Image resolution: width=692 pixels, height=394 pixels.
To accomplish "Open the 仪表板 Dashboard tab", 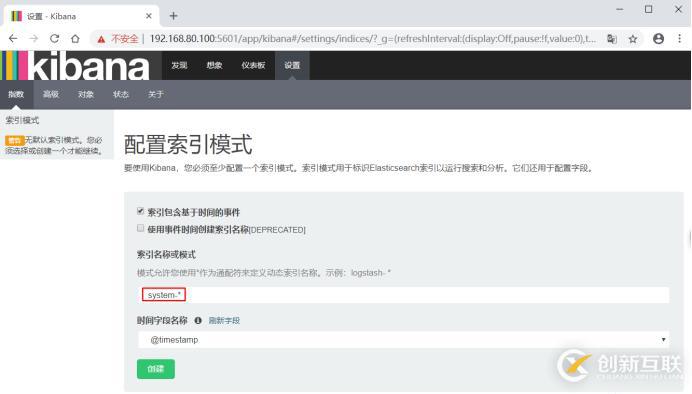I will coord(253,65).
